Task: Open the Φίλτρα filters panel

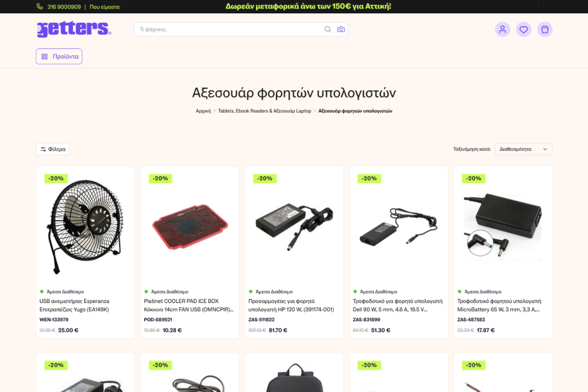Action: point(52,149)
